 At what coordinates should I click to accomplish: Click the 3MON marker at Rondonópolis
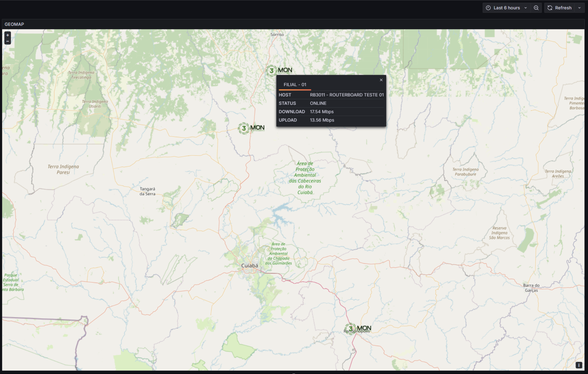[x=358, y=328]
